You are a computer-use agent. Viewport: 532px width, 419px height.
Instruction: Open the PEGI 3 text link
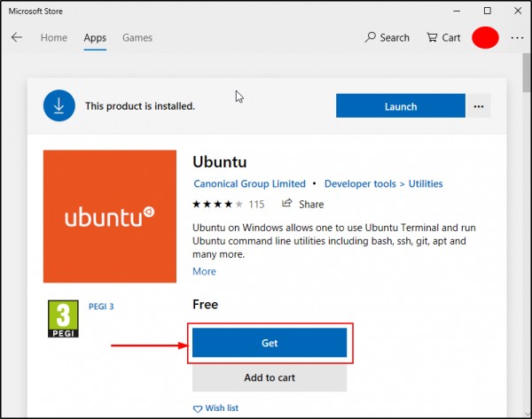point(101,306)
